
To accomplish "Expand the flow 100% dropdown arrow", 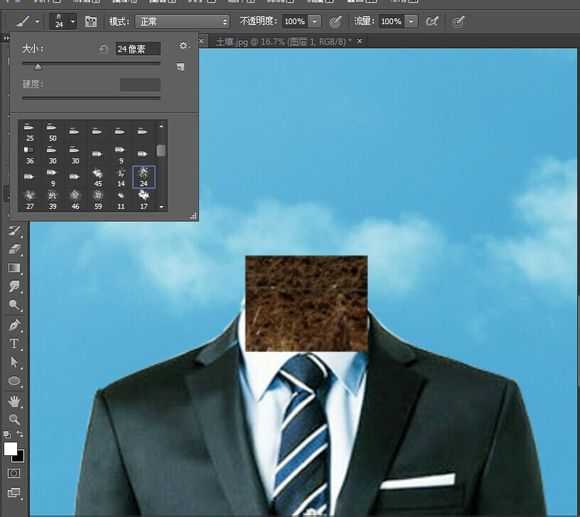I will tap(411, 21).
